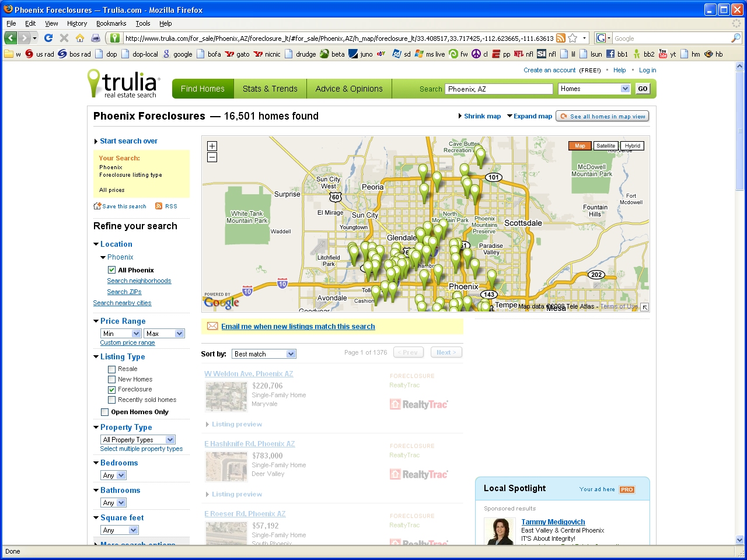Click Start search over link
Viewport: 747px width, 560px height.
[x=128, y=141]
